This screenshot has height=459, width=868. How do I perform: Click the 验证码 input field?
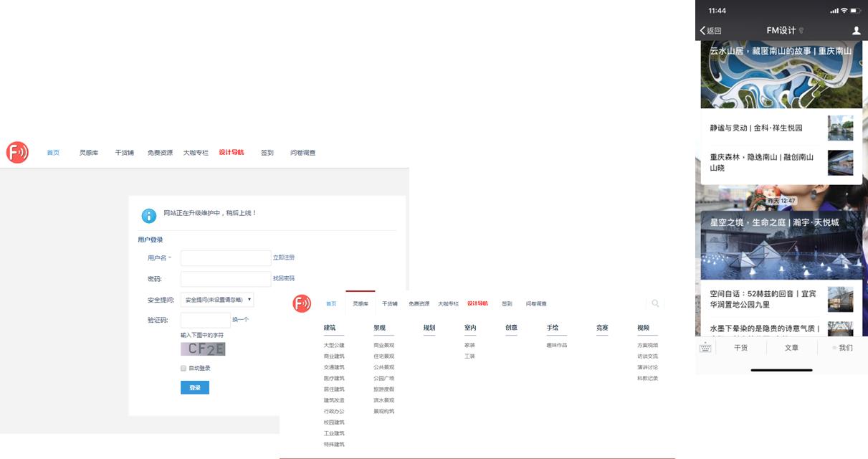(x=206, y=320)
